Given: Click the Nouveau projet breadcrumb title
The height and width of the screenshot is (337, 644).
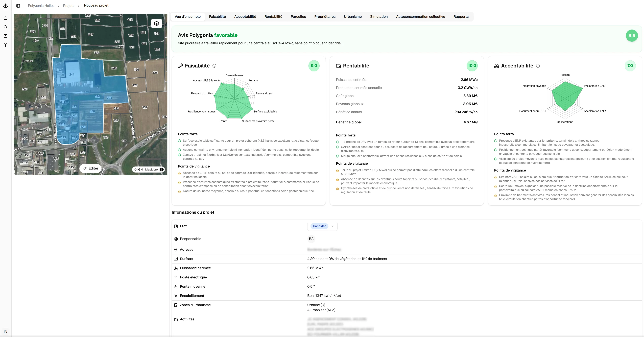Looking at the screenshot, I should pyautogui.click(x=96, y=6).
